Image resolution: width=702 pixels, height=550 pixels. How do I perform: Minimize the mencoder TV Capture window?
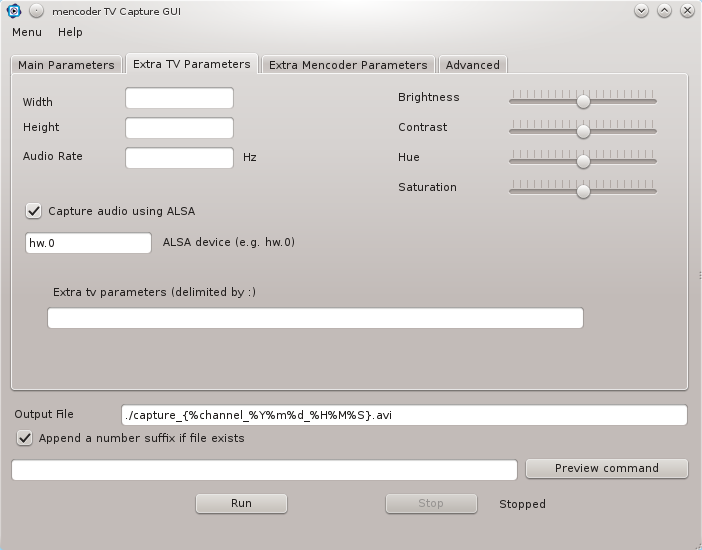click(641, 11)
